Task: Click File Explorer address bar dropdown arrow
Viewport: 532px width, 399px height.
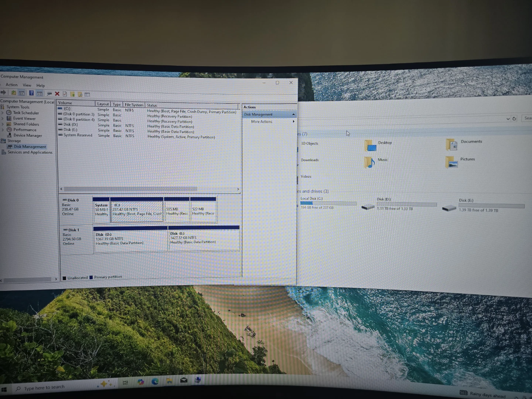Action: pyautogui.click(x=508, y=119)
